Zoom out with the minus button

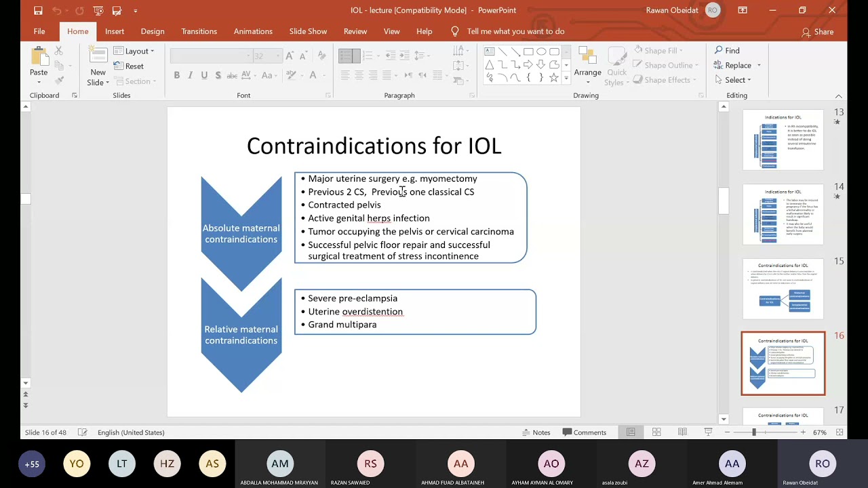(x=727, y=432)
